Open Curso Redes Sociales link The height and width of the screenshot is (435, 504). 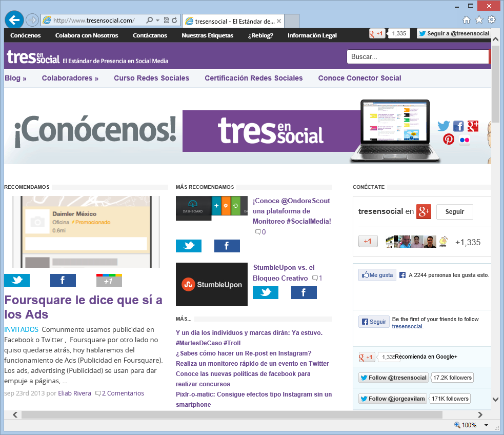[x=151, y=78]
